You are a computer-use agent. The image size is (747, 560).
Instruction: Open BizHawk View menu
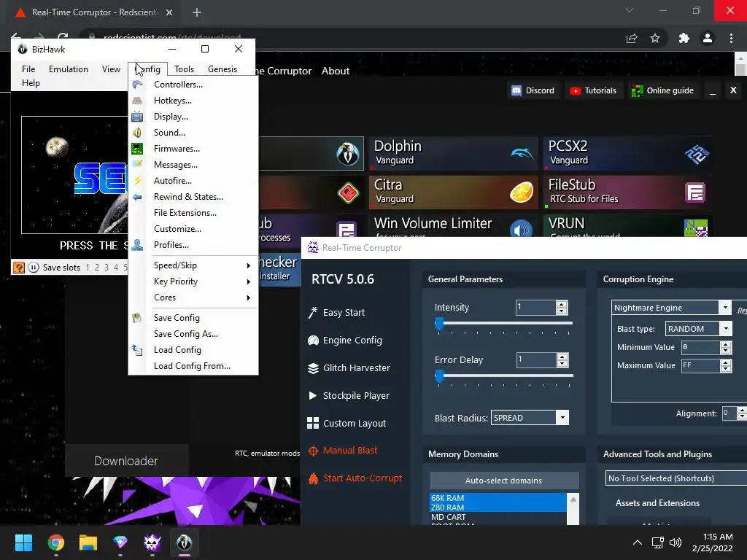click(111, 69)
